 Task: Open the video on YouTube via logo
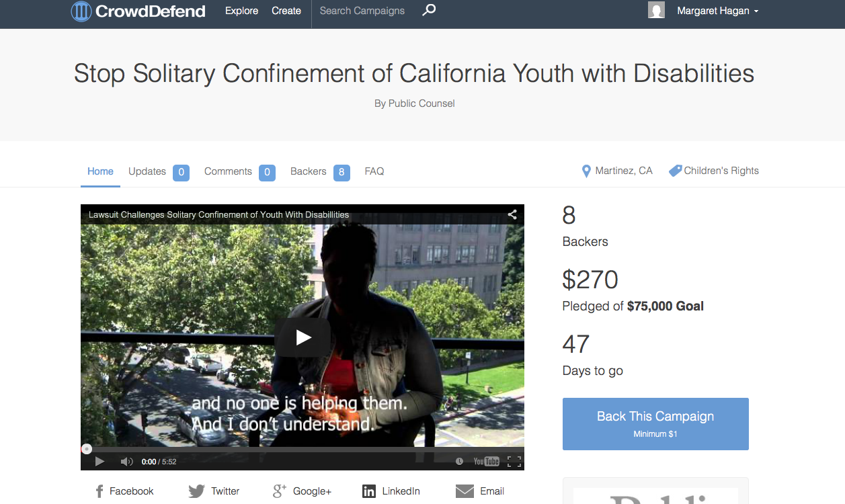click(x=486, y=462)
